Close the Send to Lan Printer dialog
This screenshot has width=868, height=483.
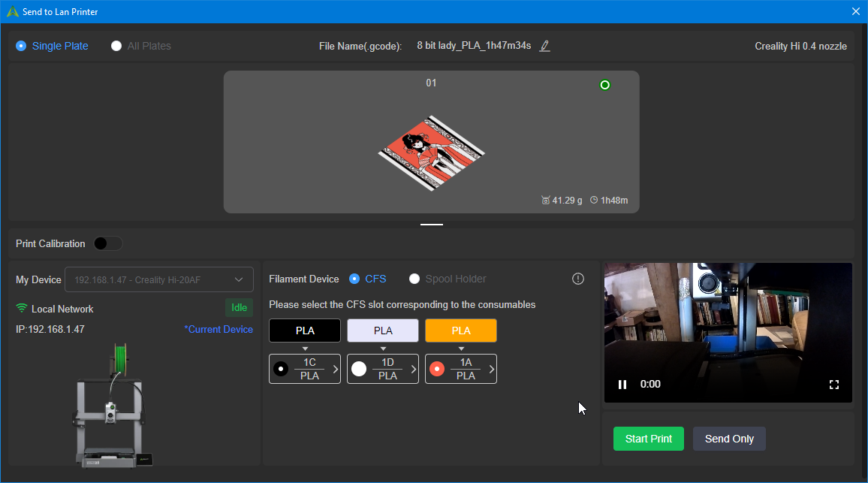(x=856, y=11)
